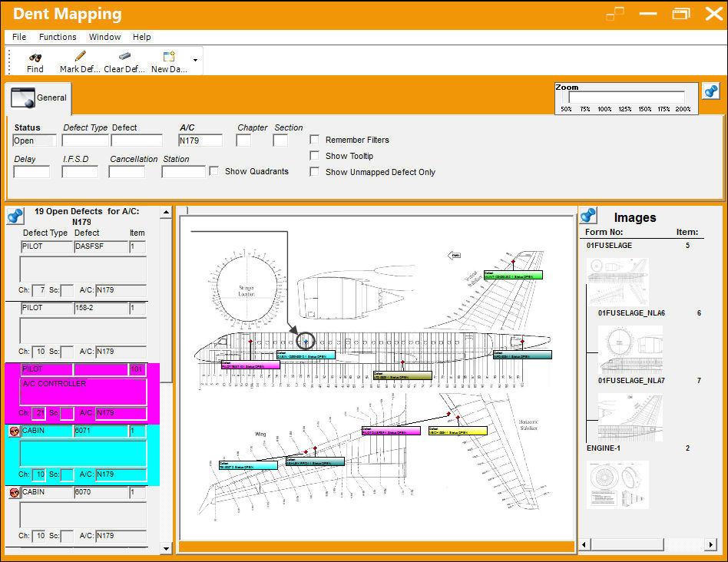Click the circled blue defect marker on fuselage

[306, 342]
